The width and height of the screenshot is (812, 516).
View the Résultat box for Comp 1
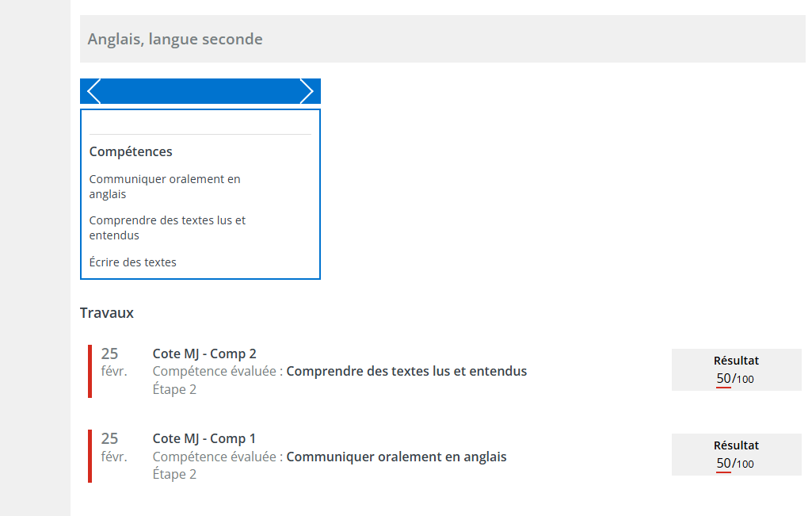736,455
